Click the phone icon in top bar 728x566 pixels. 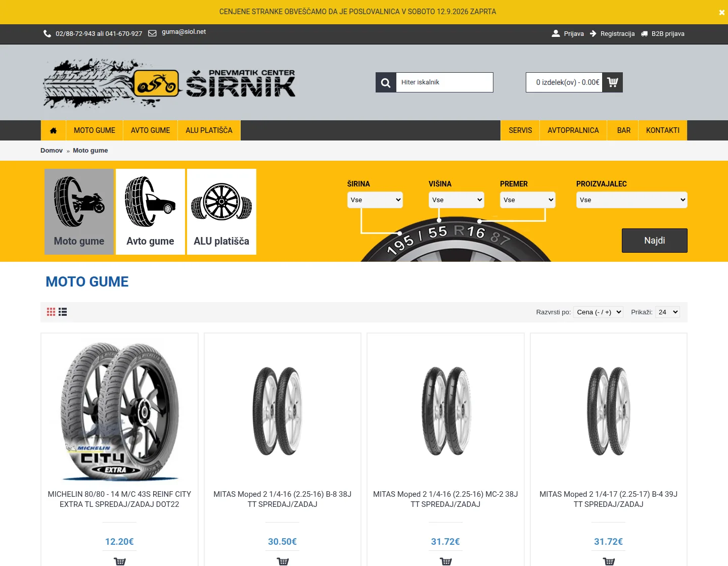48,34
